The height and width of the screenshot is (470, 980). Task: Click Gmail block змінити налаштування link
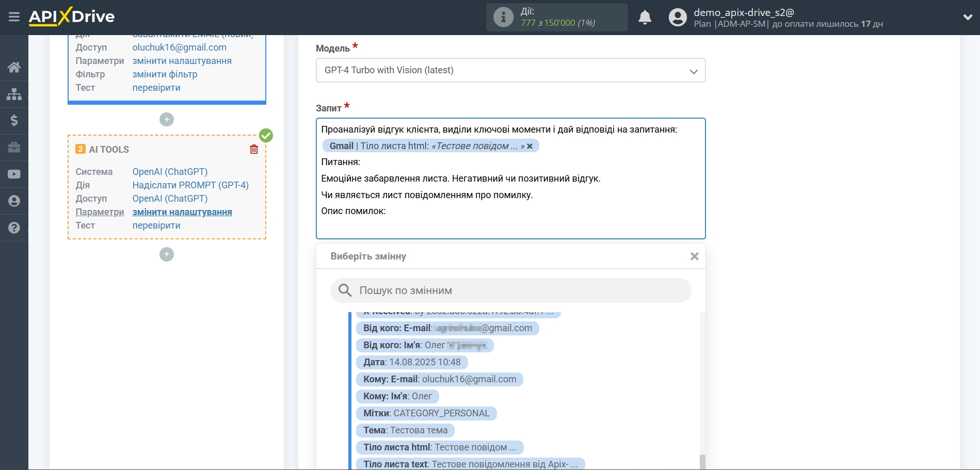pyautogui.click(x=182, y=61)
